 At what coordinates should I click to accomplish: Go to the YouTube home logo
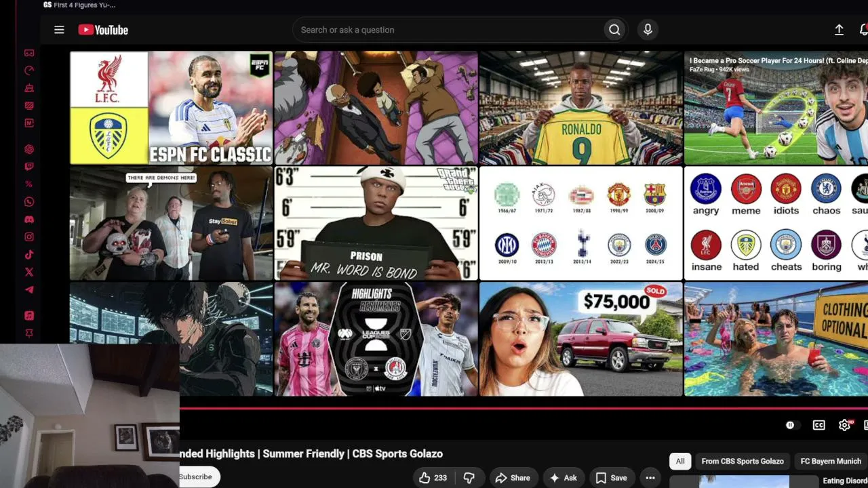click(x=103, y=30)
